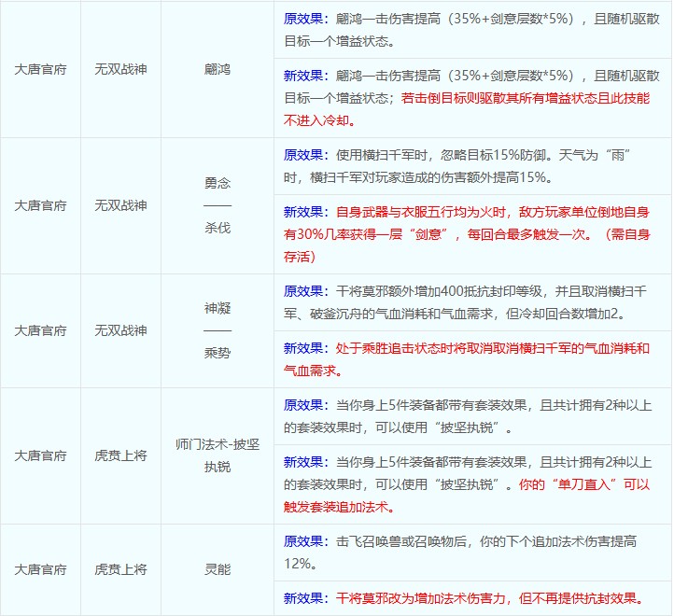The width and height of the screenshot is (674, 616).
Task: Click red text "干将莫邪改为增加法术伤害力"
Action: 439,598
